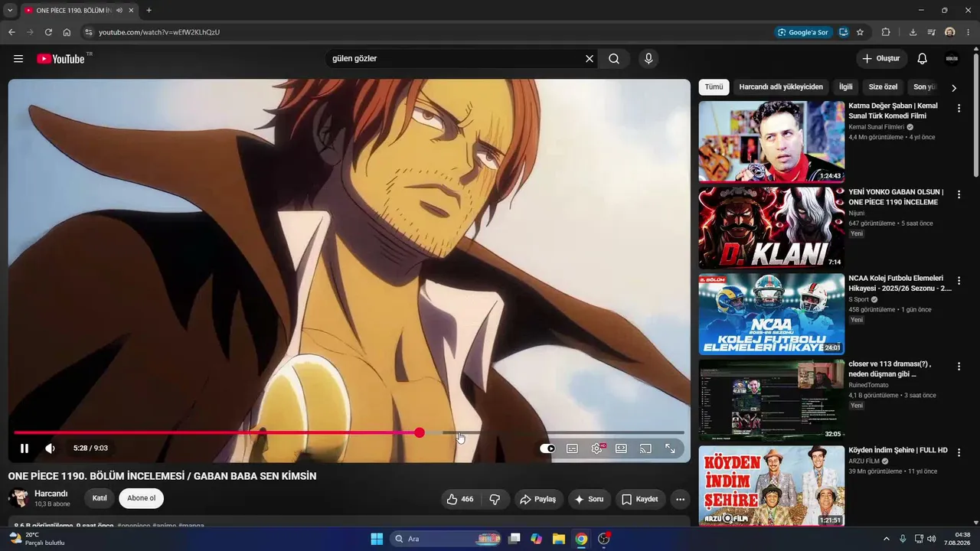
Task: Select the Harcandı adlı yükleyiciden chip
Action: (781, 87)
